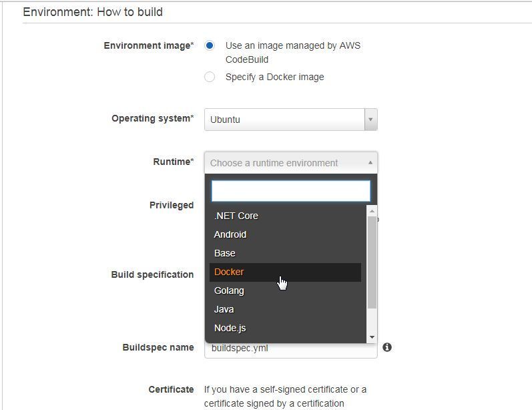This screenshot has height=410, width=532.
Task: Collapse the Runtime dropdown via its arrow
Action: click(370, 162)
